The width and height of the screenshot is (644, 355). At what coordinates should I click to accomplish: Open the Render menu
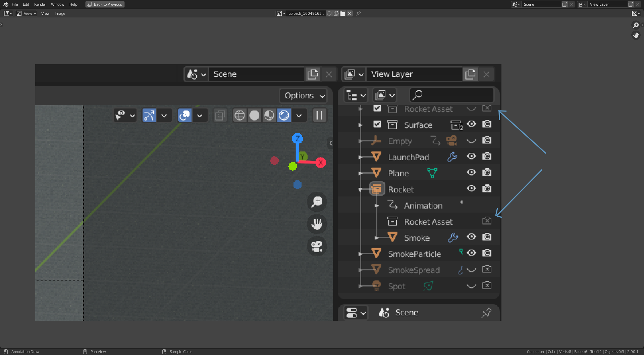pyautogui.click(x=40, y=4)
